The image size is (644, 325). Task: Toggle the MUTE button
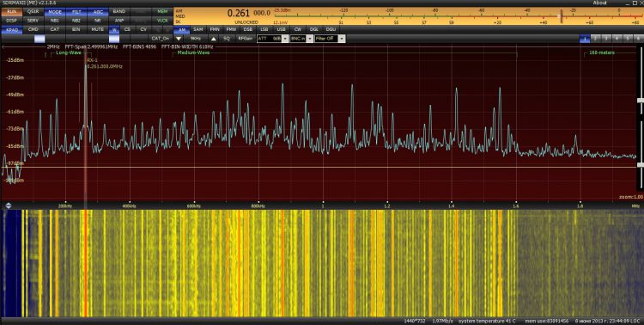[x=98, y=29]
